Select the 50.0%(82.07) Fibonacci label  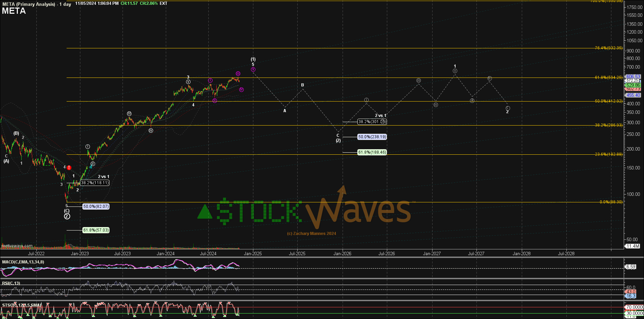[96, 206]
